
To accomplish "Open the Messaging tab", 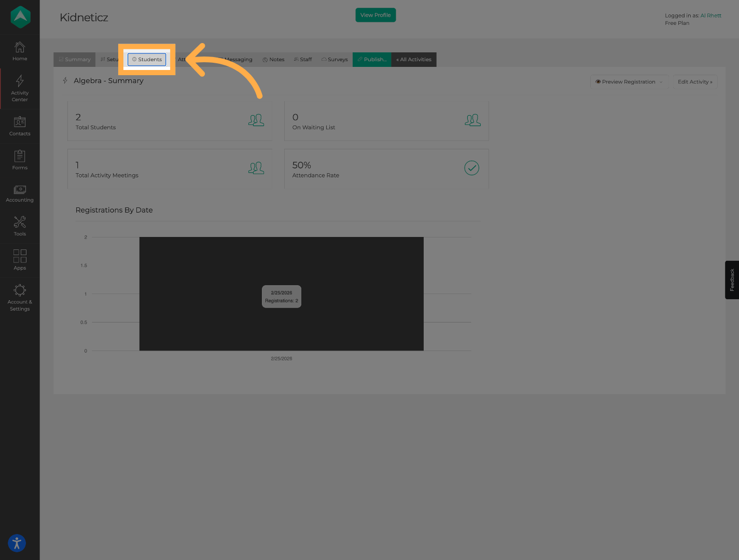I will pos(238,60).
